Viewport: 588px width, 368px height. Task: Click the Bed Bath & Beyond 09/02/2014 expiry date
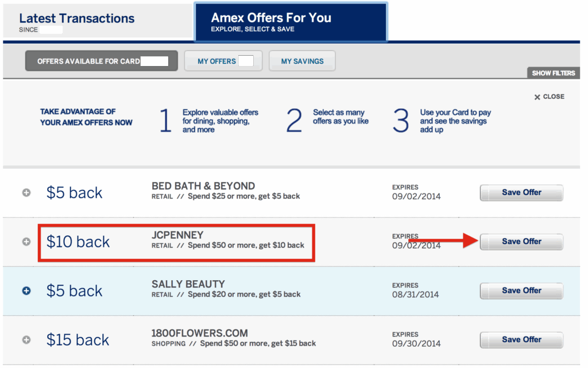coord(416,196)
